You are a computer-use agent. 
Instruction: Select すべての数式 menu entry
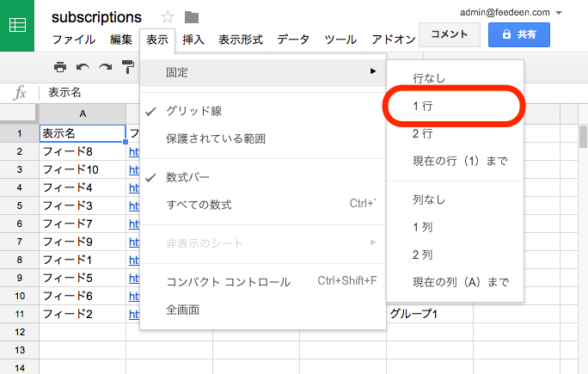pos(263,205)
